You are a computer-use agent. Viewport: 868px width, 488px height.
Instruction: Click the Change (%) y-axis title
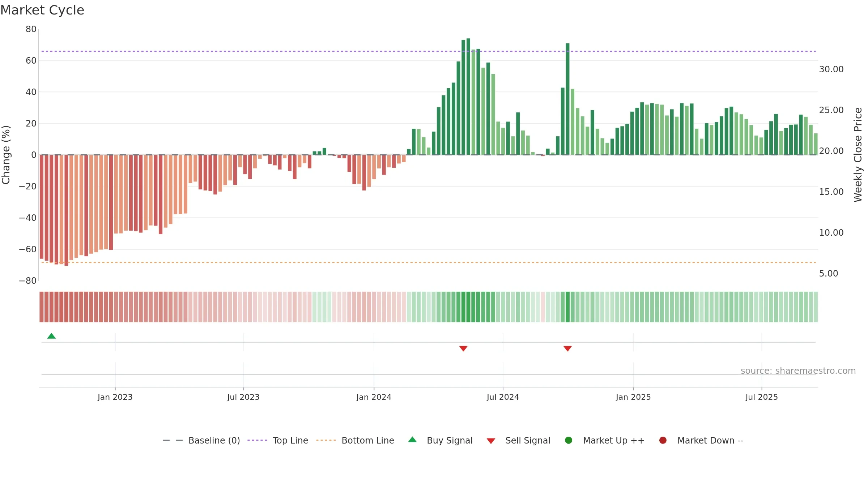[x=6, y=155]
